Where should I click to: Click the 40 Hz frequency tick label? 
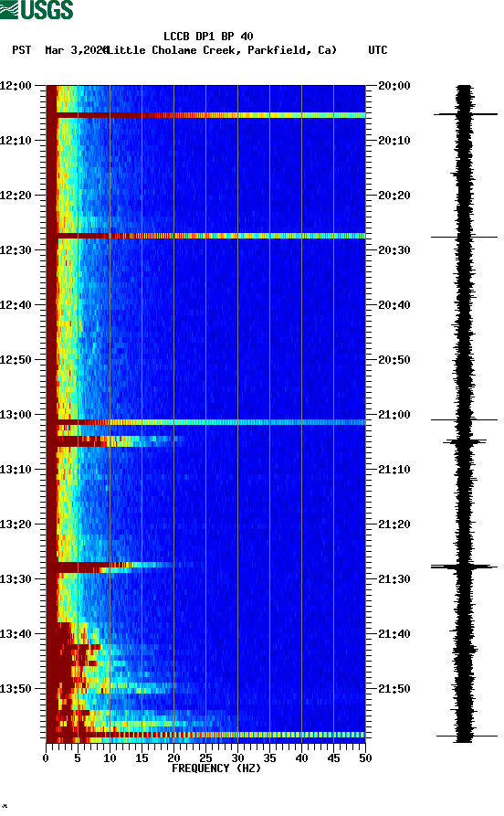pos(301,758)
